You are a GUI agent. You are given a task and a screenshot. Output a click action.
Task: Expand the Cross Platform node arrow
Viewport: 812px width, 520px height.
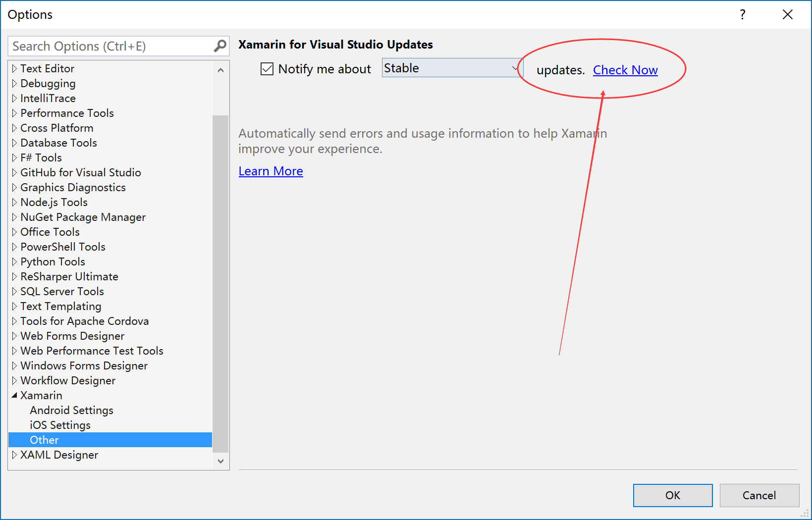coord(14,128)
